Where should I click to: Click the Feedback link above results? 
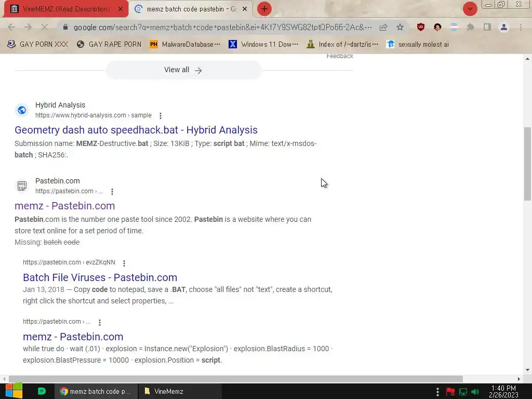(x=340, y=56)
